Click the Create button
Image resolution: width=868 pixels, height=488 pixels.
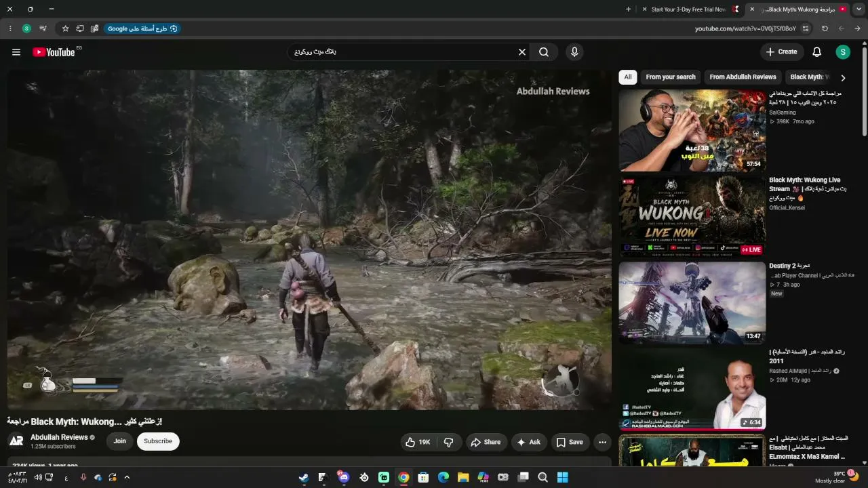[781, 52]
